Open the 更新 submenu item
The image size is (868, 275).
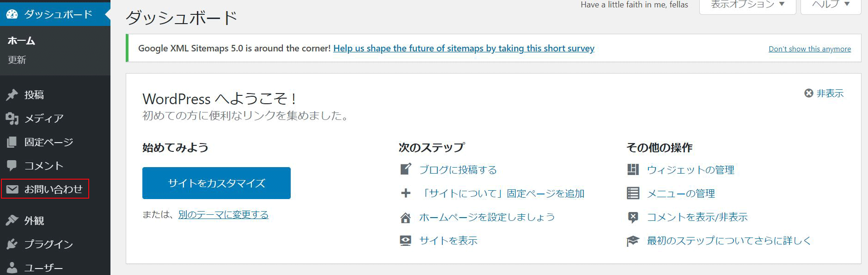point(17,60)
